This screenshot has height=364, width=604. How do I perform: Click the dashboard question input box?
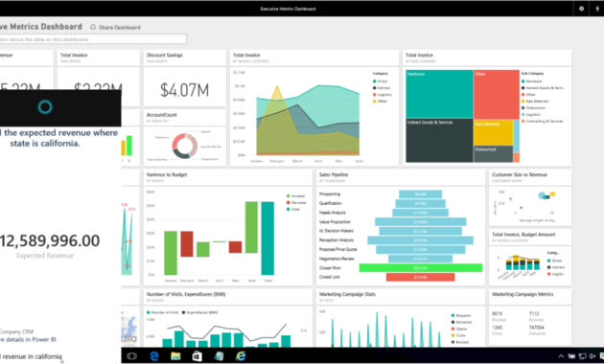pyautogui.click(x=93, y=39)
